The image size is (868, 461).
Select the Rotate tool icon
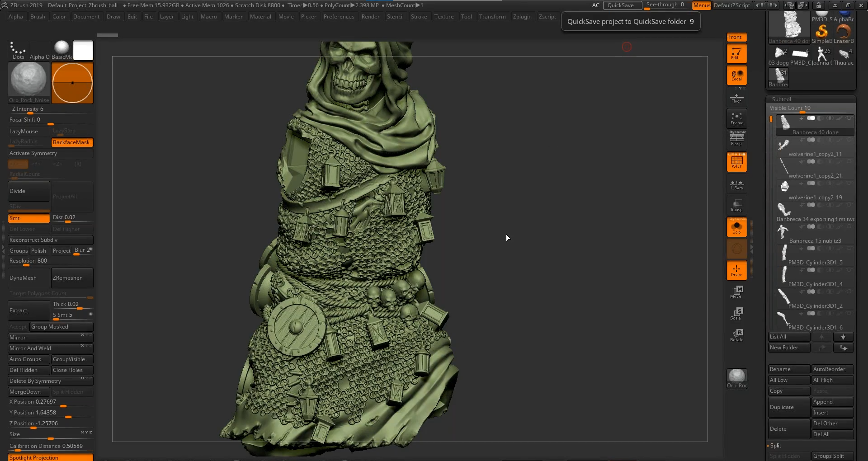[x=736, y=335]
